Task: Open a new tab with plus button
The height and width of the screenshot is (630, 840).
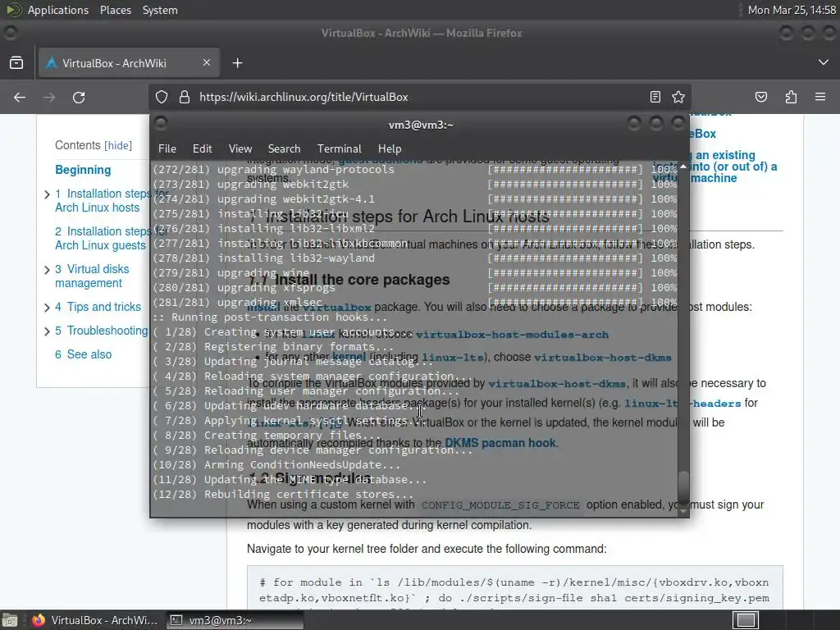Action: click(x=237, y=63)
